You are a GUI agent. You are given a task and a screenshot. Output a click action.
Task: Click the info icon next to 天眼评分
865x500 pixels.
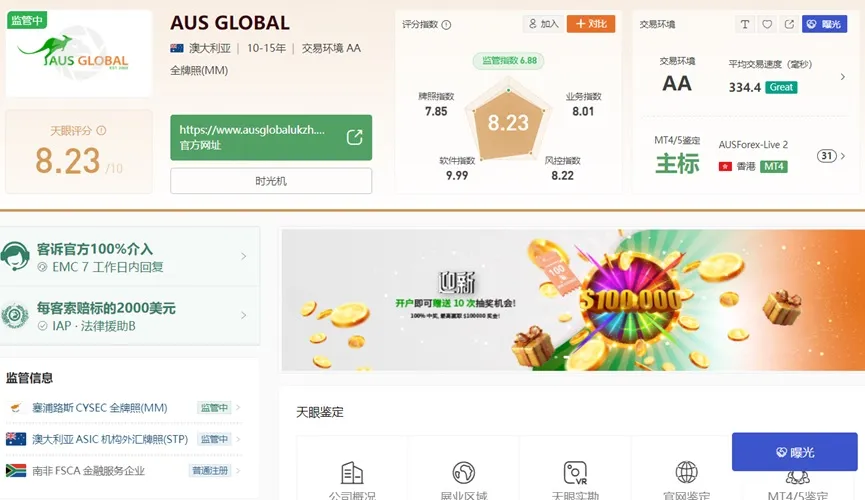point(101,131)
